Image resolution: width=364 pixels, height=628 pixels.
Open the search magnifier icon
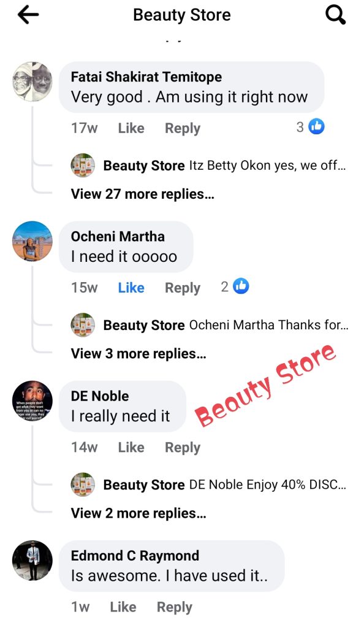335,15
